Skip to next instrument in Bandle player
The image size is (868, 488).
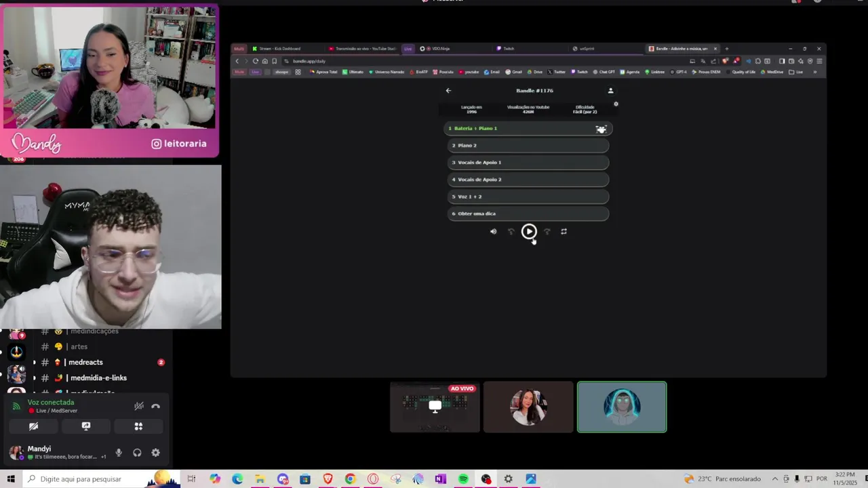[547, 232]
